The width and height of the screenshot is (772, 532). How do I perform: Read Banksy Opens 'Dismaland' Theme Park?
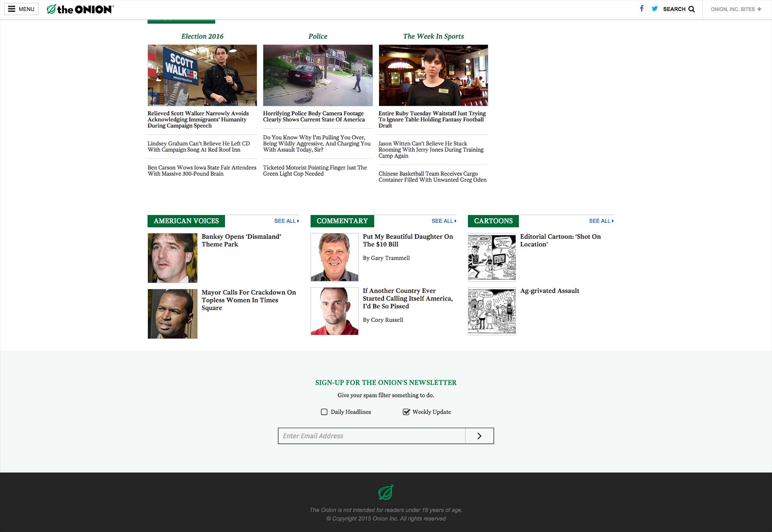[x=241, y=240]
